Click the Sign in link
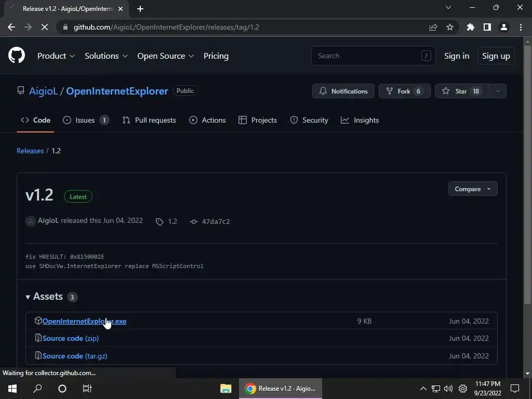Viewport: 532px width, 399px height. [x=457, y=56]
